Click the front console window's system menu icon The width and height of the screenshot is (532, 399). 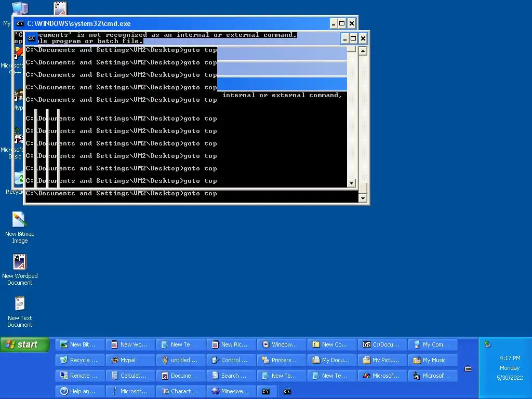coord(32,38)
